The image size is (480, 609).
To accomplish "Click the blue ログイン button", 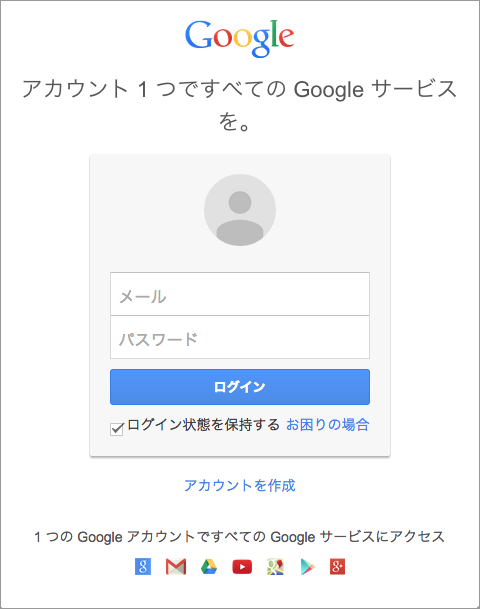I will [x=240, y=387].
